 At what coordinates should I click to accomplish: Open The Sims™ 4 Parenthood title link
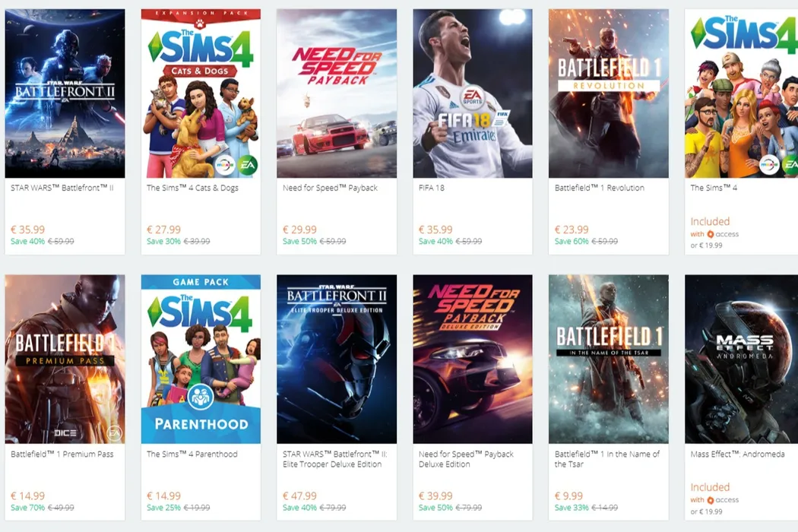pos(192,454)
